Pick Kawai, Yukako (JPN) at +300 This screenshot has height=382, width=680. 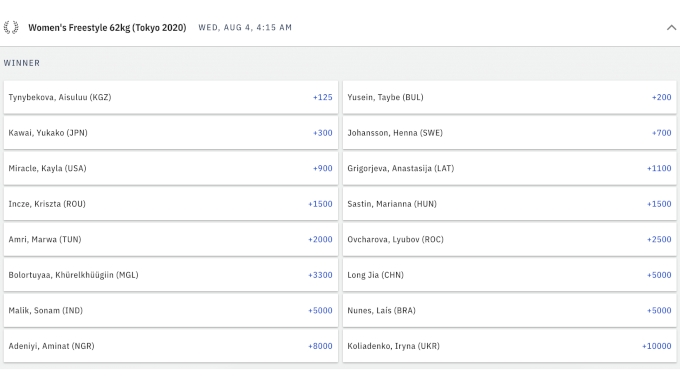(171, 133)
